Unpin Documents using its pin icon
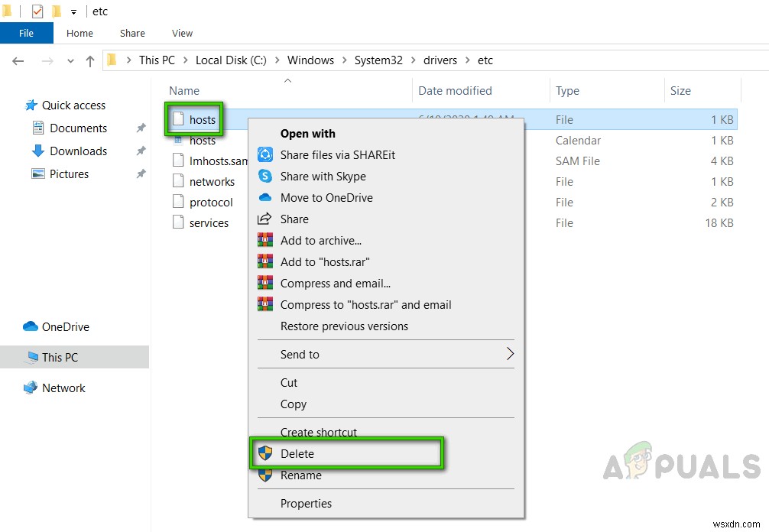 [x=141, y=128]
